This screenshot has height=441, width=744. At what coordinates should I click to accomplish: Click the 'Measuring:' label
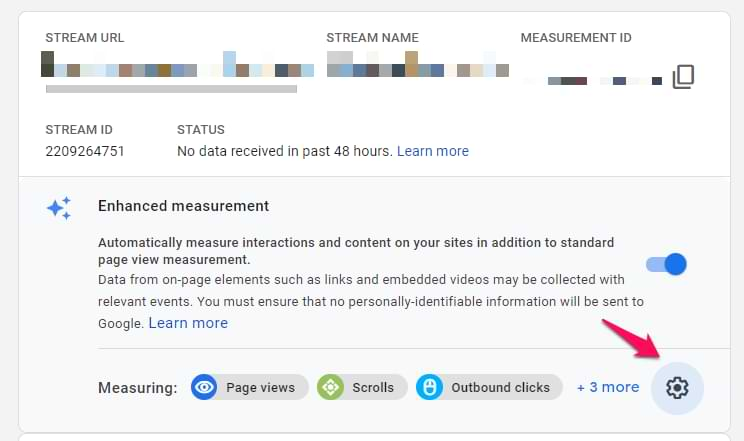[x=137, y=387]
